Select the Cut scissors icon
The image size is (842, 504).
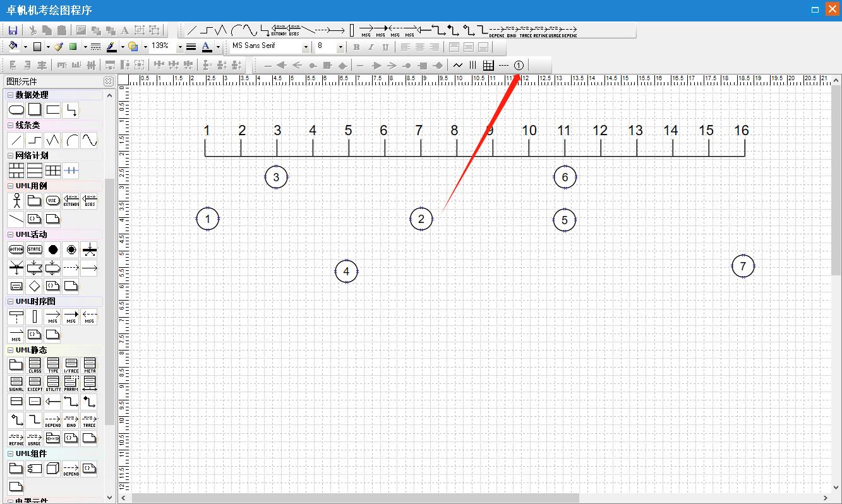tap(33, 30)
